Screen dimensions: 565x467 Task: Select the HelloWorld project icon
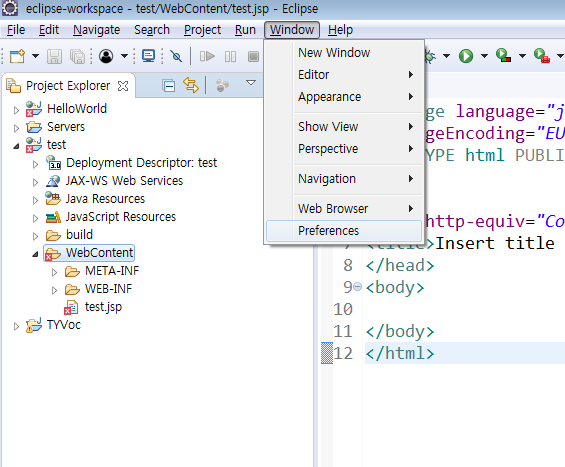[34, 109]
